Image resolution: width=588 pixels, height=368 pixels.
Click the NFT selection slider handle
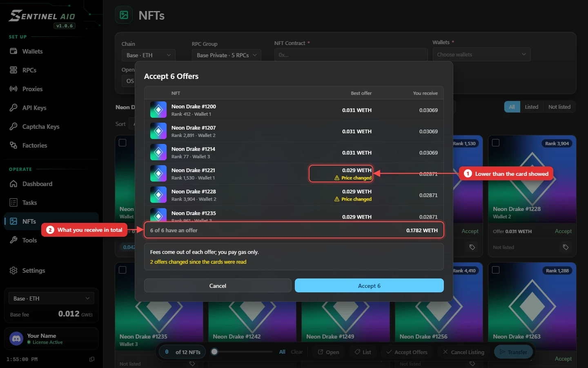(x=214, y=352)
